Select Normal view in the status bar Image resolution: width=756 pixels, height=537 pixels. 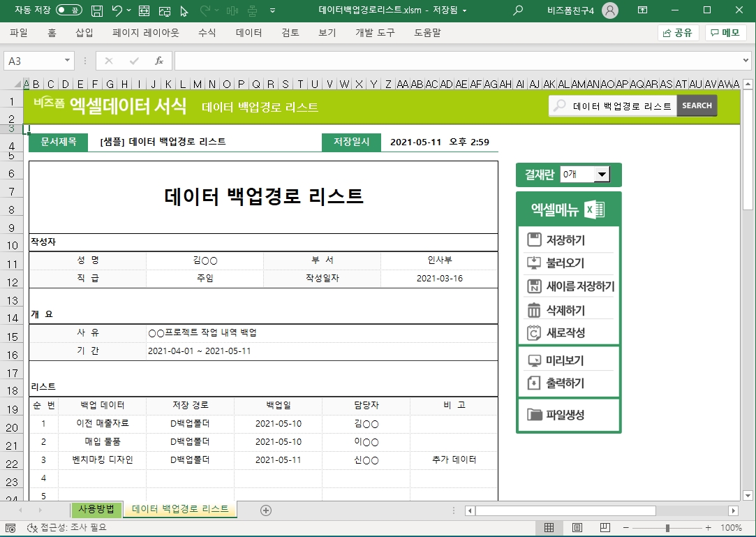tap(549, 528)
